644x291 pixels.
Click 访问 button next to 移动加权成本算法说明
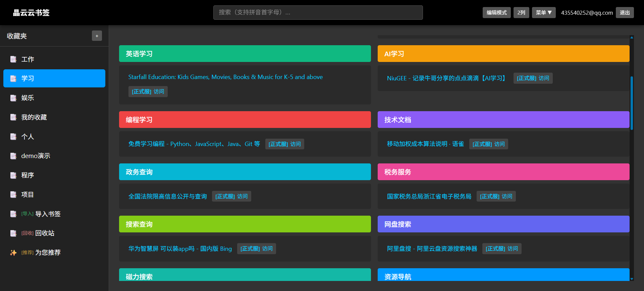pos(489,144)
